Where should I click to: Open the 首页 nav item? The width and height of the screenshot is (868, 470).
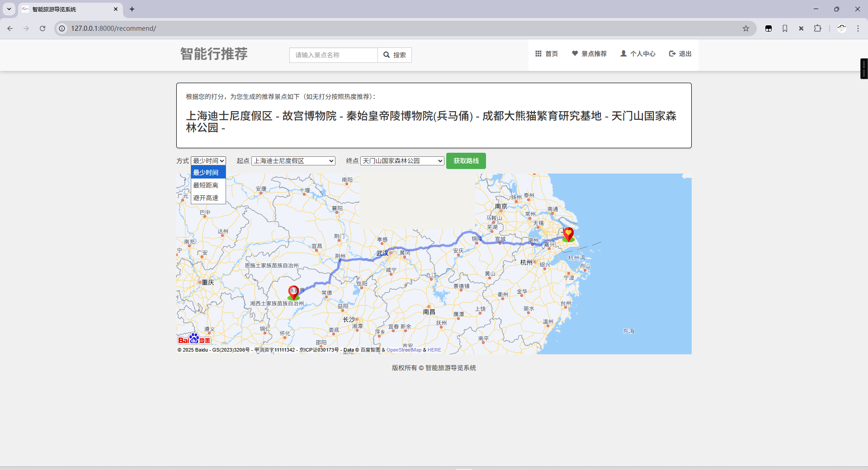547,54
